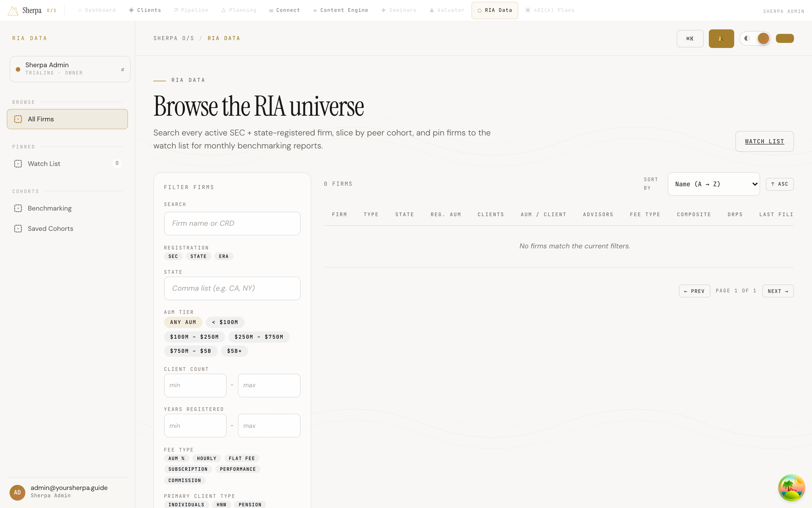
Task: Select All Firms in sidebar
Action: 67,119
